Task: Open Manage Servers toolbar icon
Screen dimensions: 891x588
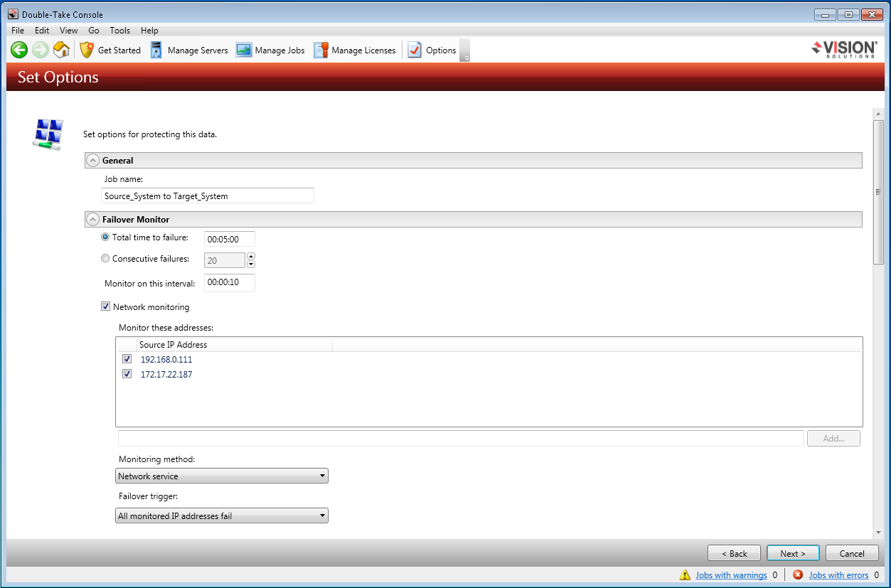Action: point(156,50)
